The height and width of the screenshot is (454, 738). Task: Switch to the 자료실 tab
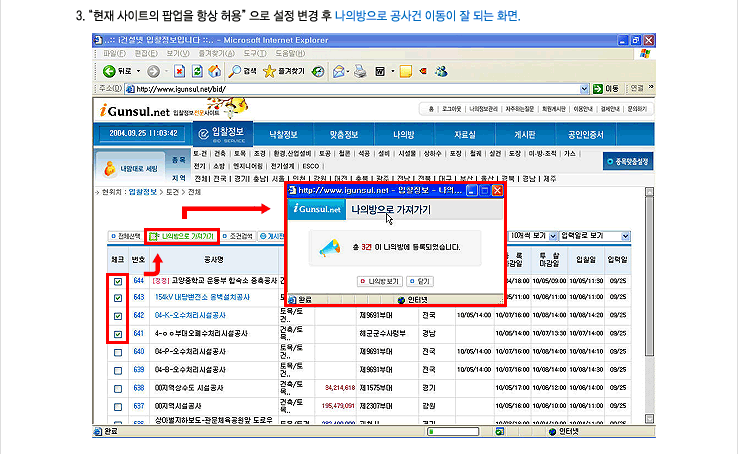(x=465, y=135)
